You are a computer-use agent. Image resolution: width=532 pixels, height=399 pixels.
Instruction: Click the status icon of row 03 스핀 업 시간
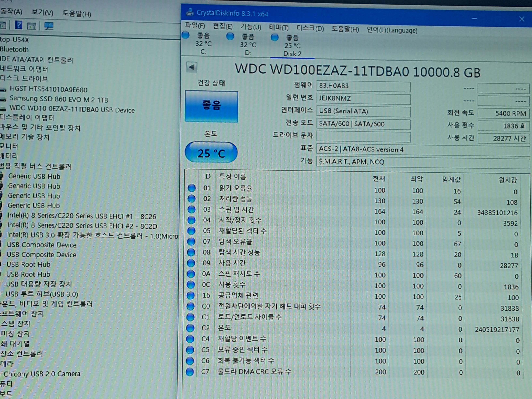192,209
